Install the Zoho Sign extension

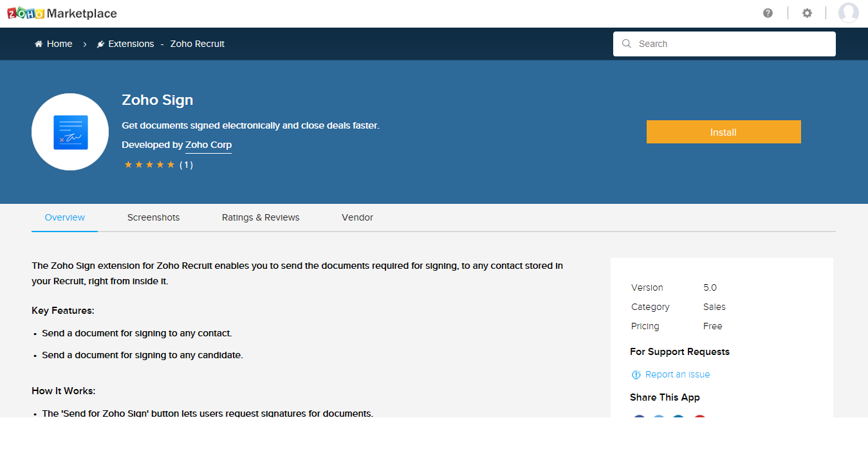(x=724, y=132)
